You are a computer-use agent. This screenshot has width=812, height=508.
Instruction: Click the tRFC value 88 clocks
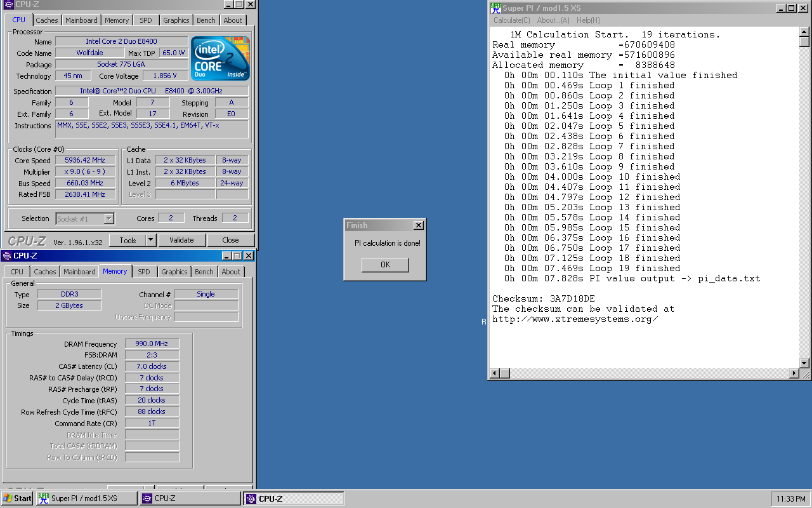[x=152, y=412]
